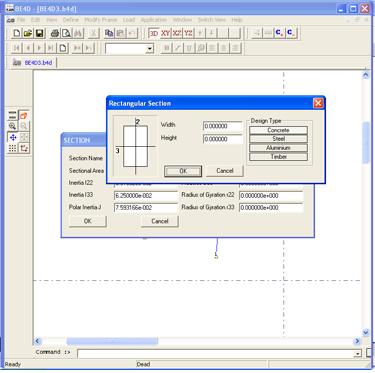
Task: Click the go-to-first record arrow icon
Action: click(x=16, y=48)
